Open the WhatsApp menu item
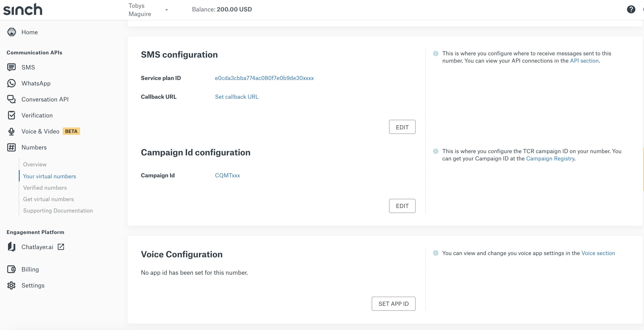The image size is (644, 330). pyautogui.click(x=36, y=83)
